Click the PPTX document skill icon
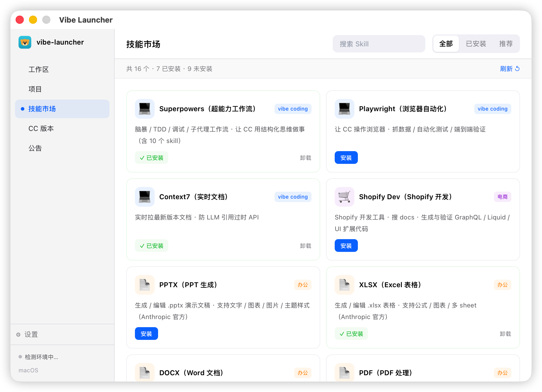Image resolution: width=542 pixels, height=392 pixels. pos(145,285)
